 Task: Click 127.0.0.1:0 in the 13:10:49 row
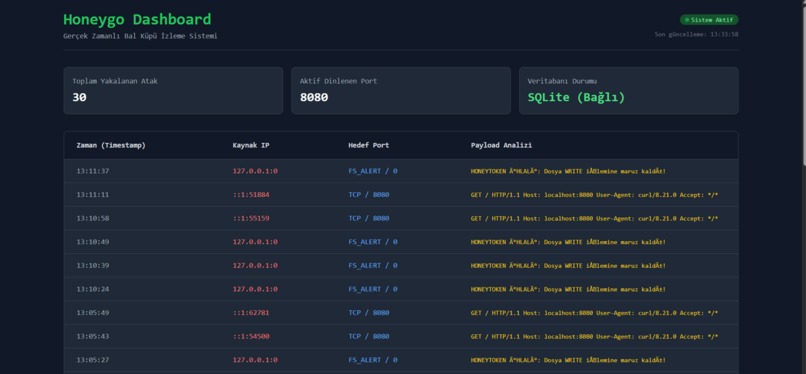tap(255, 242)
